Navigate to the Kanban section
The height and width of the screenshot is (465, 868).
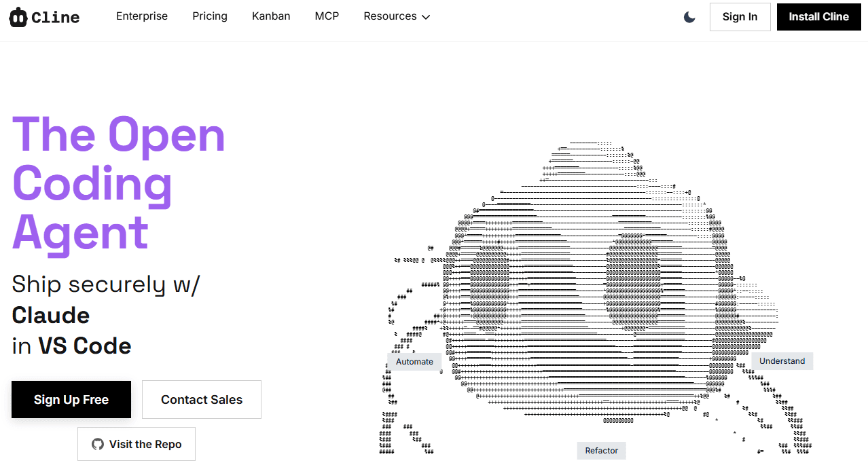[x=270, y=16]
